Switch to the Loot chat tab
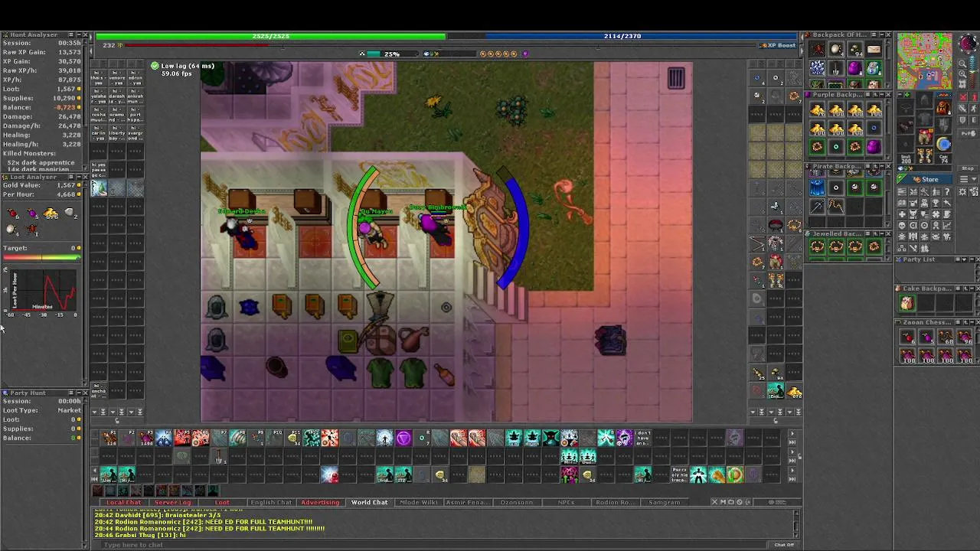This screenshot has height=551, width=980. tap(222, 502)
